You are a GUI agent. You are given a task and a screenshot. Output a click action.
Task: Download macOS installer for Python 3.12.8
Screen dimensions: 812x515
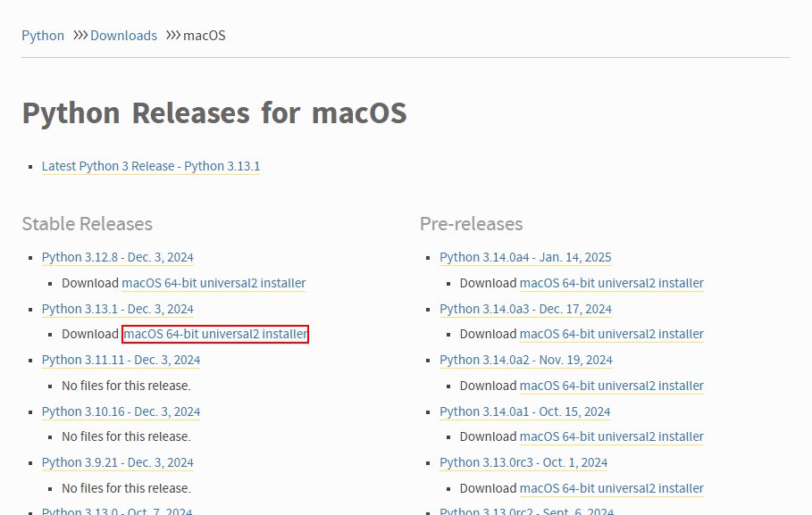pos(213,283)
